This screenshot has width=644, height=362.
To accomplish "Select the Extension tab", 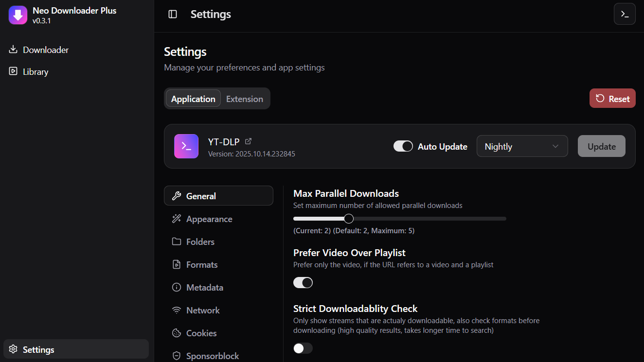I will pyautogui.click(x=244, y=99).
